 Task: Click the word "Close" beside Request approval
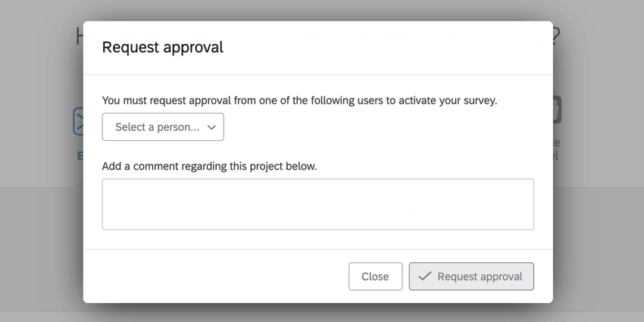[375, 277]
